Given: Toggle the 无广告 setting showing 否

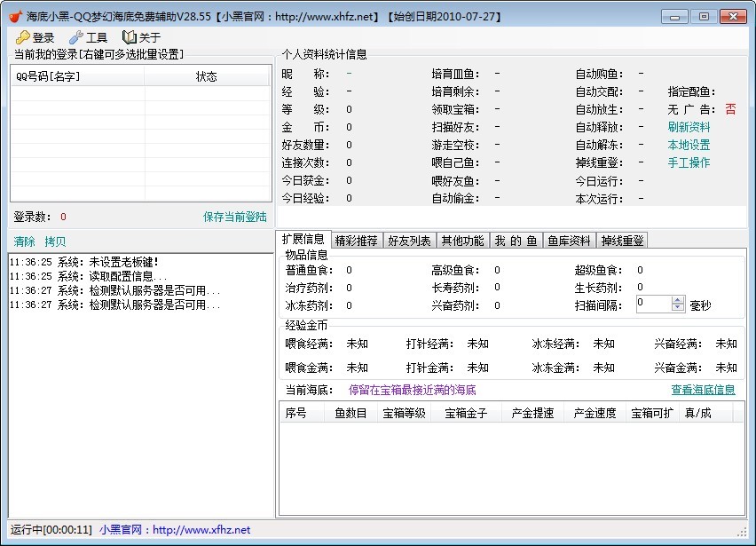Looking at the screenshot, I should 730,109.
